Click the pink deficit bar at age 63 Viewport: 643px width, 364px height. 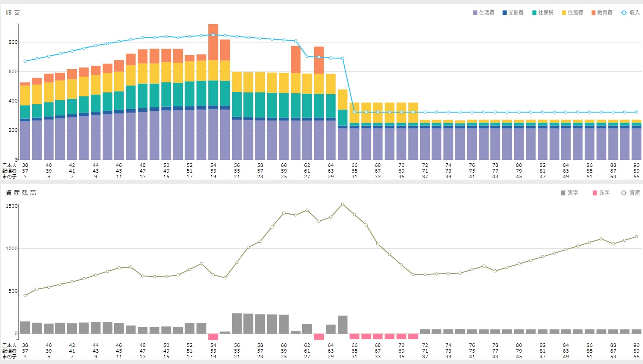coord(319,336)
